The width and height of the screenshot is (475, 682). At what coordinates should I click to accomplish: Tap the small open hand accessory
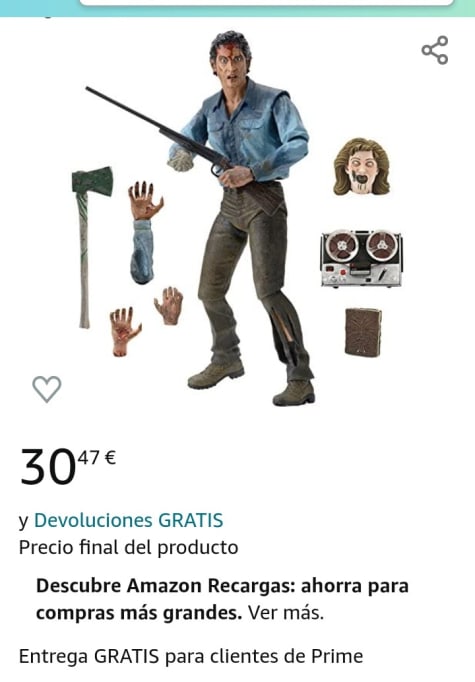[169, 305]
